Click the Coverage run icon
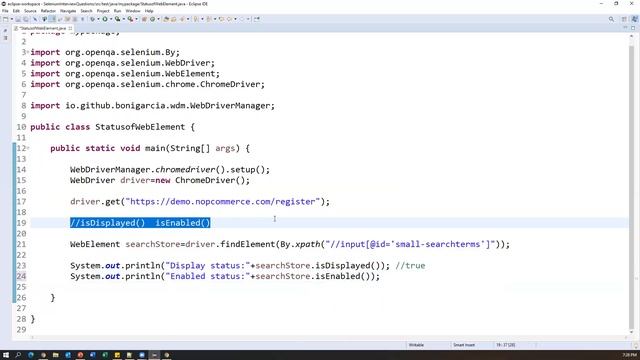This screenshot has width=640, height=360. click(x=118, y=19)
